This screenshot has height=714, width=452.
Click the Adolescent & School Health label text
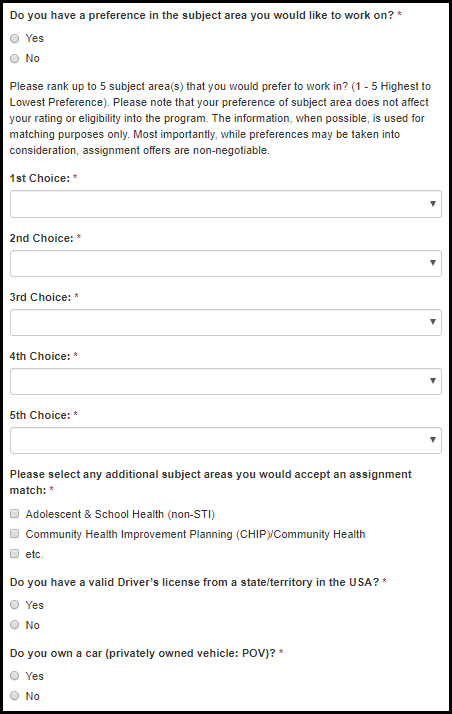120,514
